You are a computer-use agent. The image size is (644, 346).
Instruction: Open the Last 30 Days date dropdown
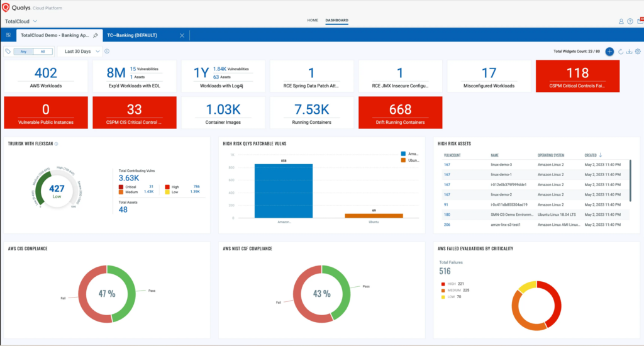click(x=82, y=52)
